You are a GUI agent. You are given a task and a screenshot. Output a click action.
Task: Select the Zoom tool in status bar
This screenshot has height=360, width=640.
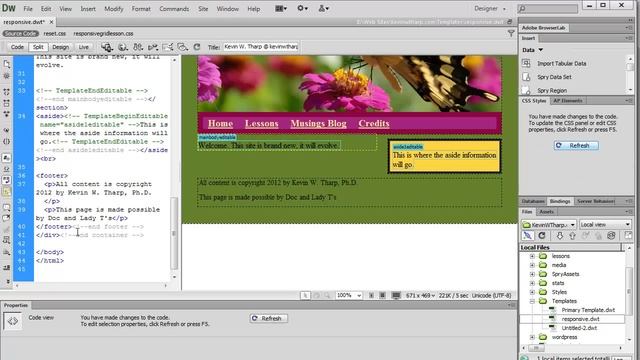click(x=327, y=296)
